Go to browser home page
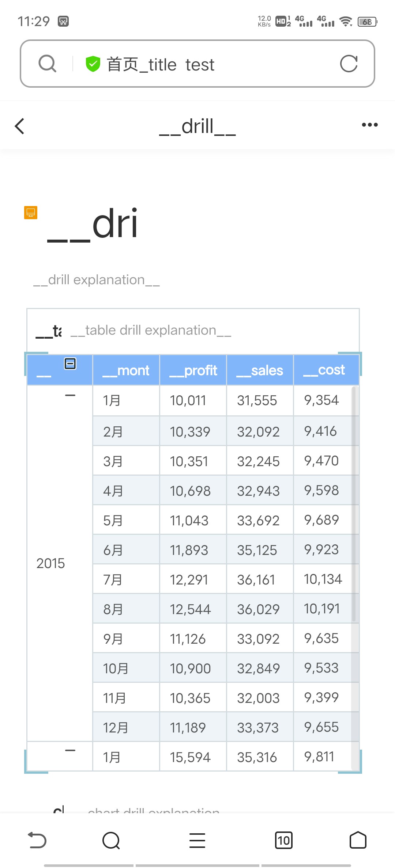Image resolution: width=395 pixels, height=868 pixels. click(358, 840)
